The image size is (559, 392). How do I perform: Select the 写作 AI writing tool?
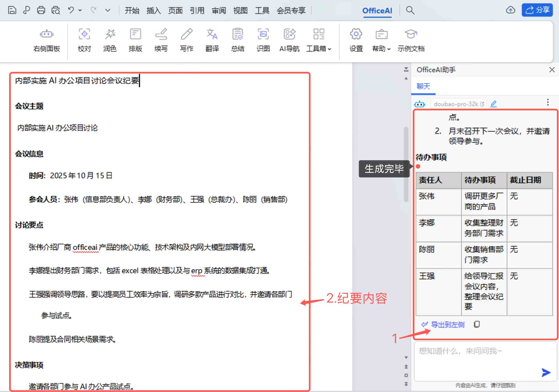click(x=186, y=40)
